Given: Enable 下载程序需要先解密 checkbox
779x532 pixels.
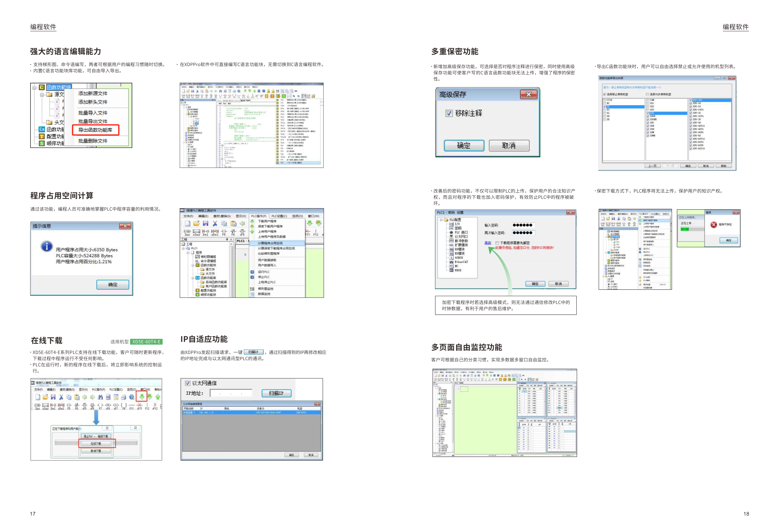Looking at the screenshot, I should point(497,243).
